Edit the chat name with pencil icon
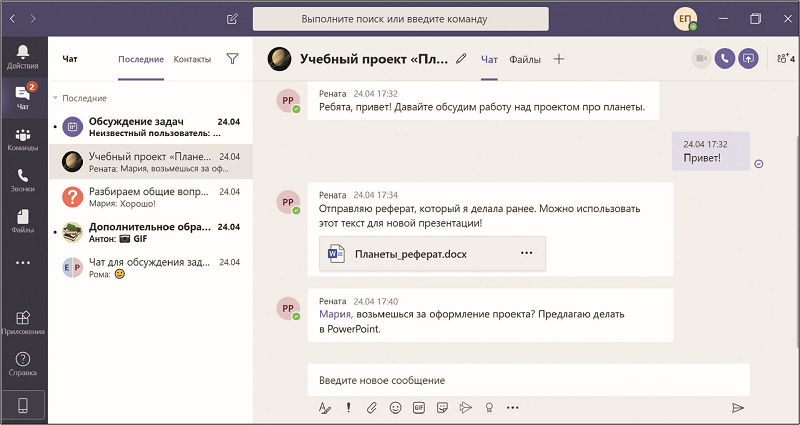 pos(461,59)
